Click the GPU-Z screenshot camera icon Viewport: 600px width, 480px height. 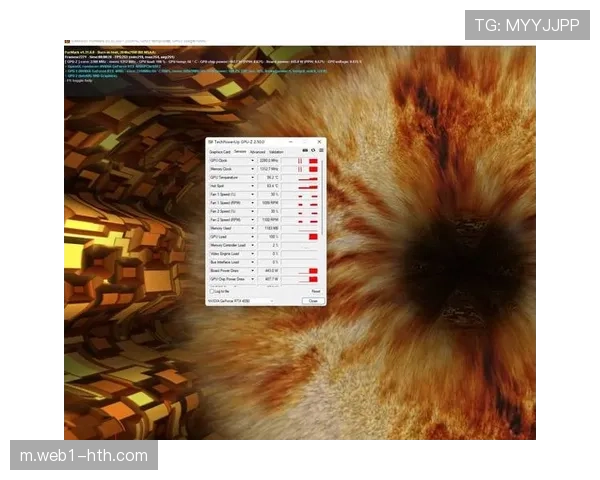(x=305, y=152)
